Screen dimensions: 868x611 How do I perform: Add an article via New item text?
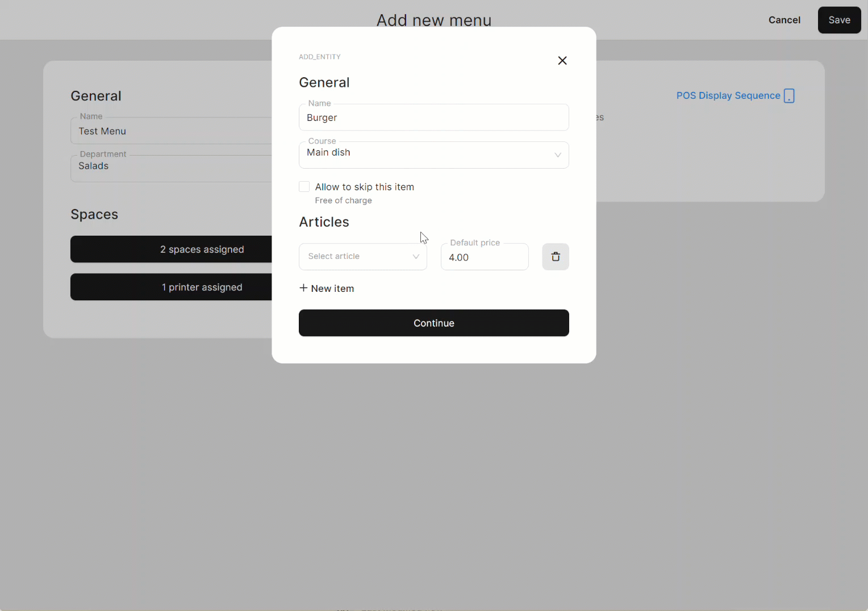[332, 288]
